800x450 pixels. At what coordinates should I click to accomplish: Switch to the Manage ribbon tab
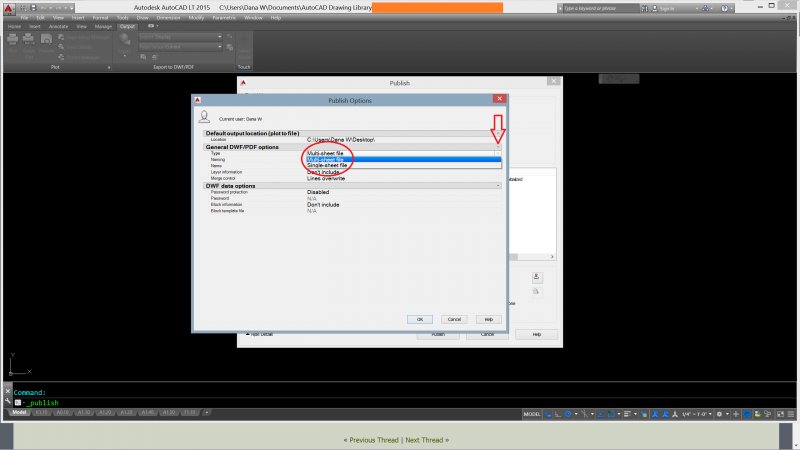(103, 27)
